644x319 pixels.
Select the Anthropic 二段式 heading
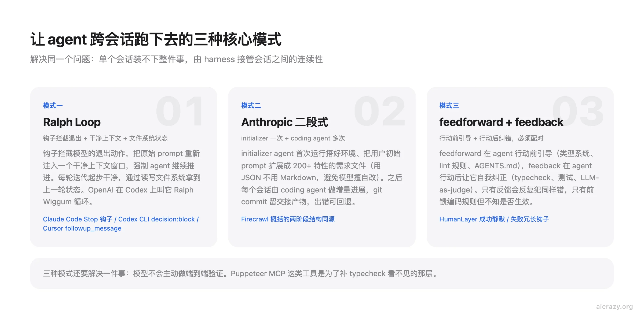coord(284,122)
